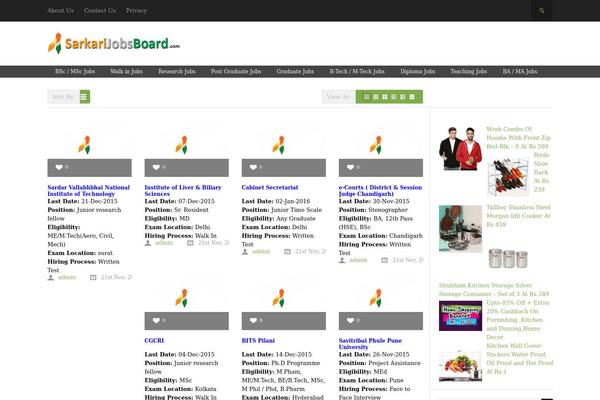Viewport: 600px width, 400px height.
Task: Open the Contact Us page
Action: [100, 11]
